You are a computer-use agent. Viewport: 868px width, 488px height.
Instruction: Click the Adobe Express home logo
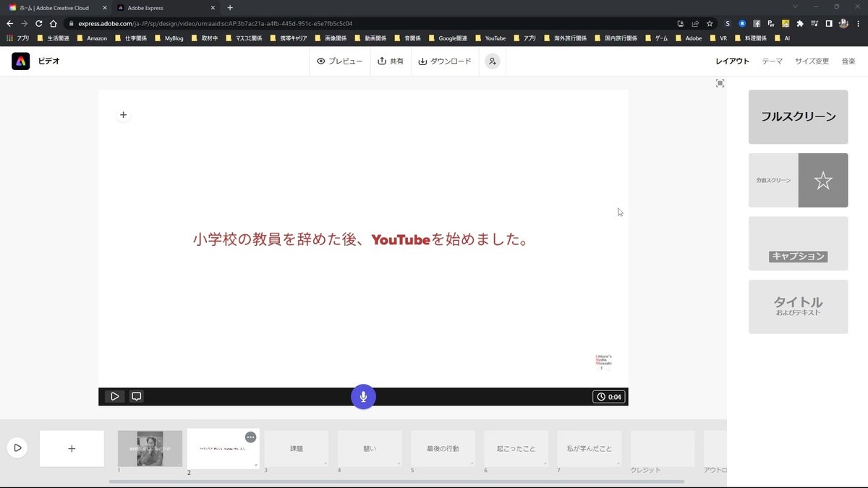(x=20, y=61)
